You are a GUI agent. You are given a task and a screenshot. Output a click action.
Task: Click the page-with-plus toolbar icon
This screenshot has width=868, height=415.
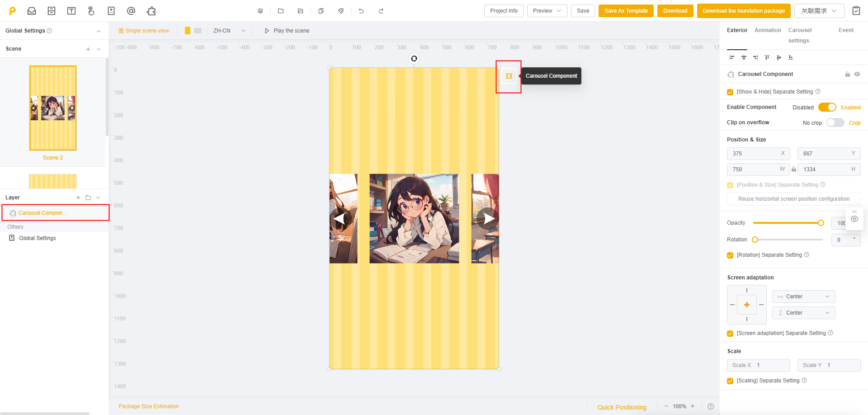(x=111, y=11)
